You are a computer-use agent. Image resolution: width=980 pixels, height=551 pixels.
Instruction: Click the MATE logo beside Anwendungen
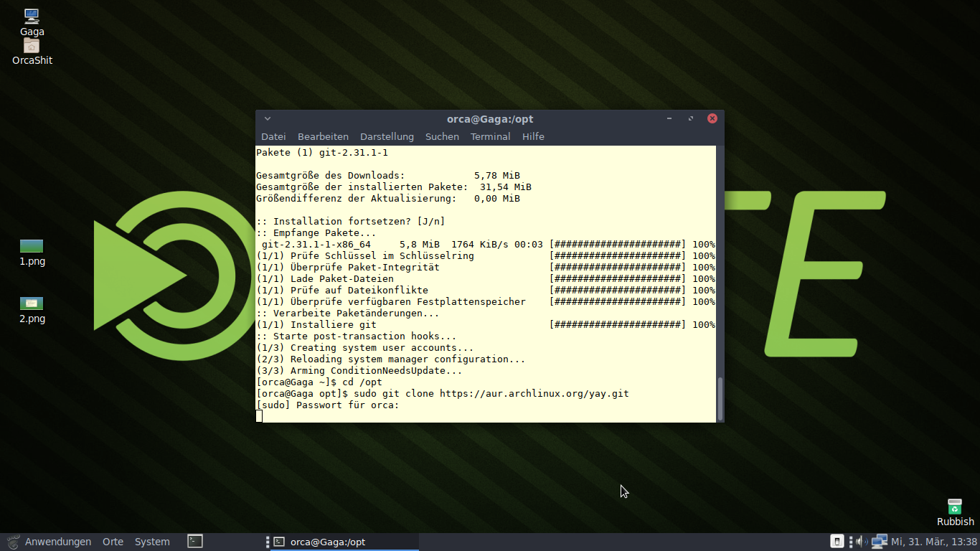[x=13, y=542]
